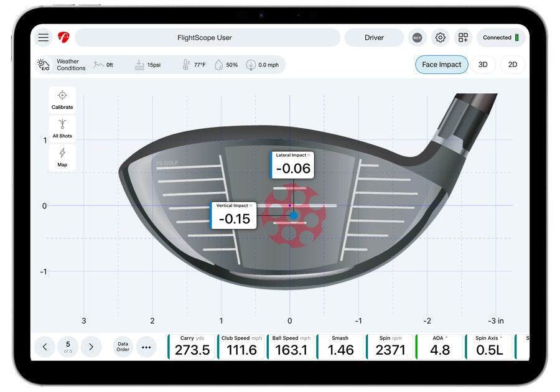Open the hamburger menu

coord(44,37)
